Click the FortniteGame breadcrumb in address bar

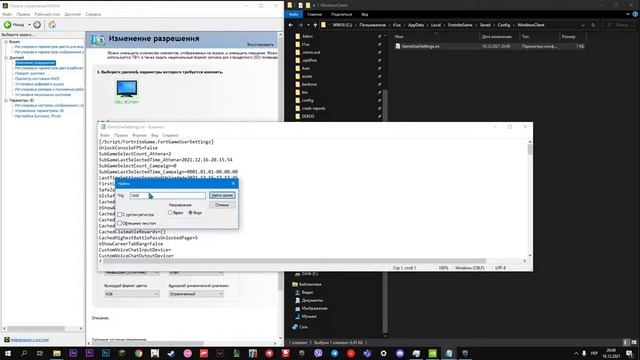[460, 25]
